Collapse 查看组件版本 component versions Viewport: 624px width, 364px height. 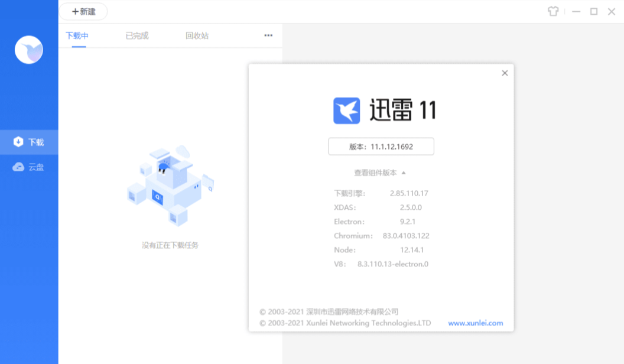[x=380, y=173]
